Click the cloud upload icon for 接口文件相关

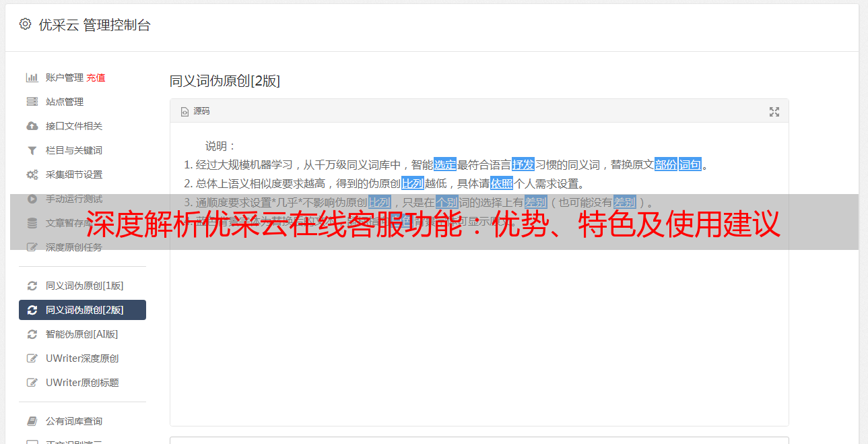(32, 126)
